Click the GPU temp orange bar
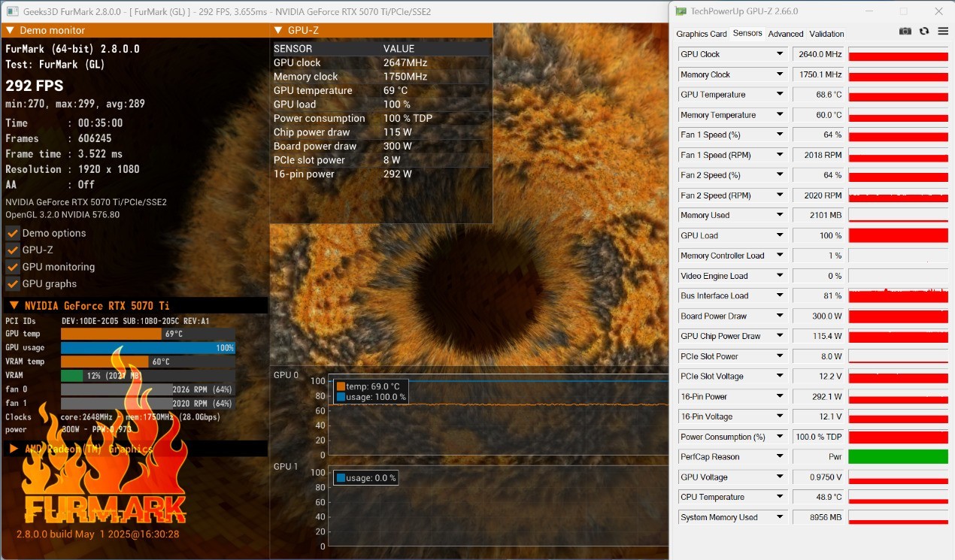The image size is (955, 560). coord(111,334)
